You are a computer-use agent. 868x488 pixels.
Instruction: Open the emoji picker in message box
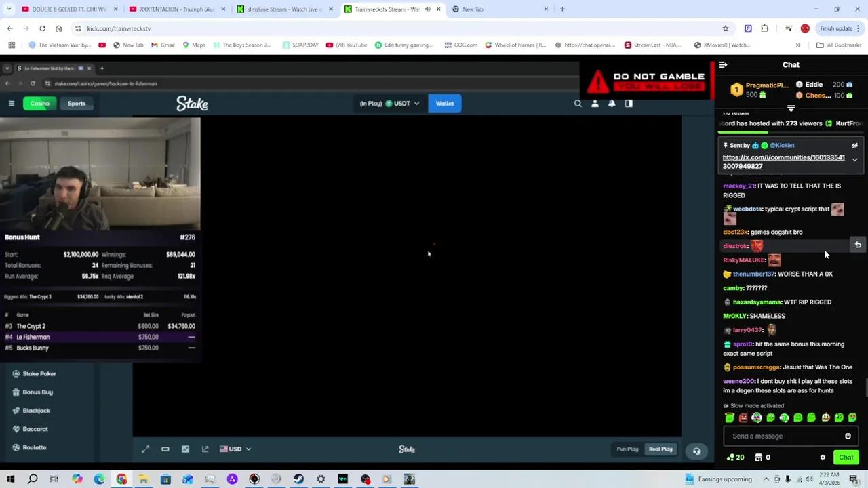click(x=848, y=436)
